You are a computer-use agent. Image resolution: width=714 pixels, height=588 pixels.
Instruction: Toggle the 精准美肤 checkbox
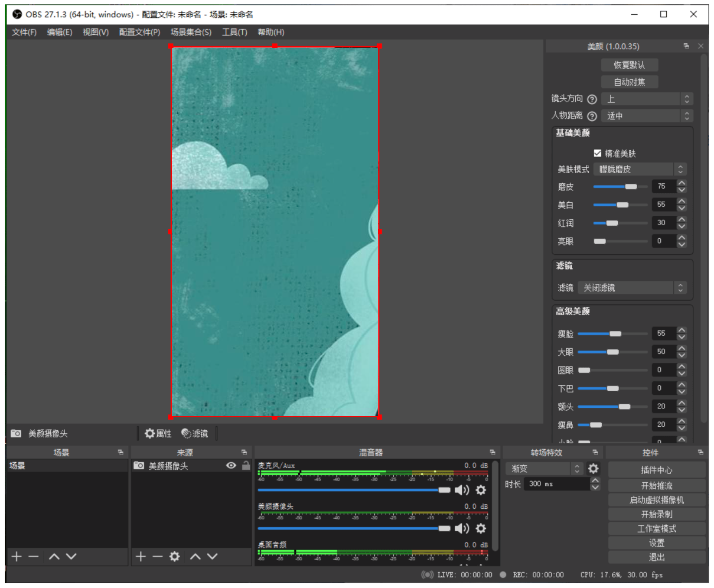click(597, 153)
